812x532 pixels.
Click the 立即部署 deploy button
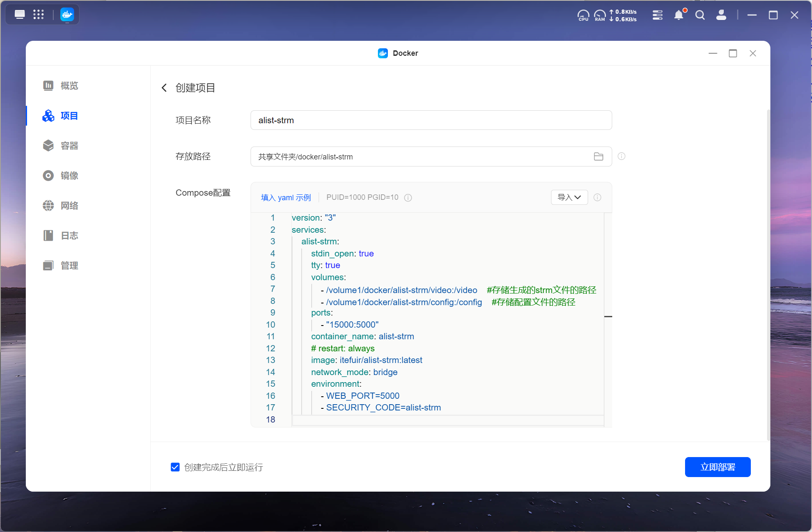point(718,467)
